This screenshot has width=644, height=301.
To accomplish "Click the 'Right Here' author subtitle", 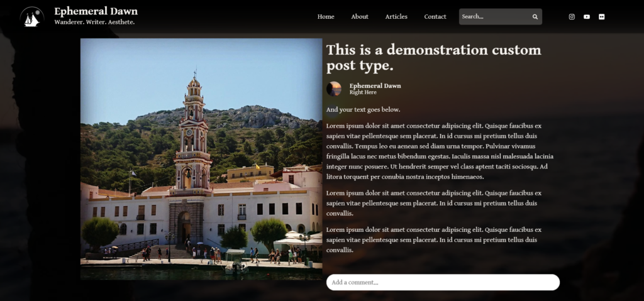I will (363, 92).
